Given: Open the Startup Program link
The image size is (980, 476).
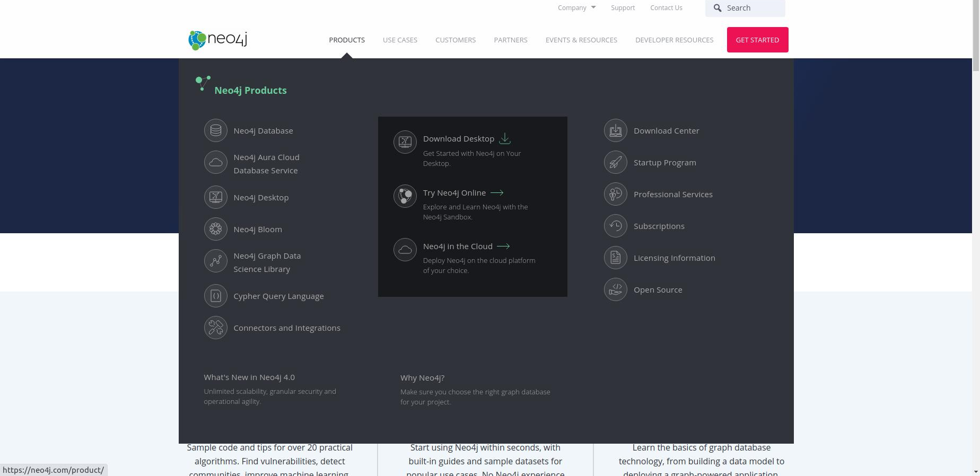Looking at the screenshot, I should tap(665, 163).
